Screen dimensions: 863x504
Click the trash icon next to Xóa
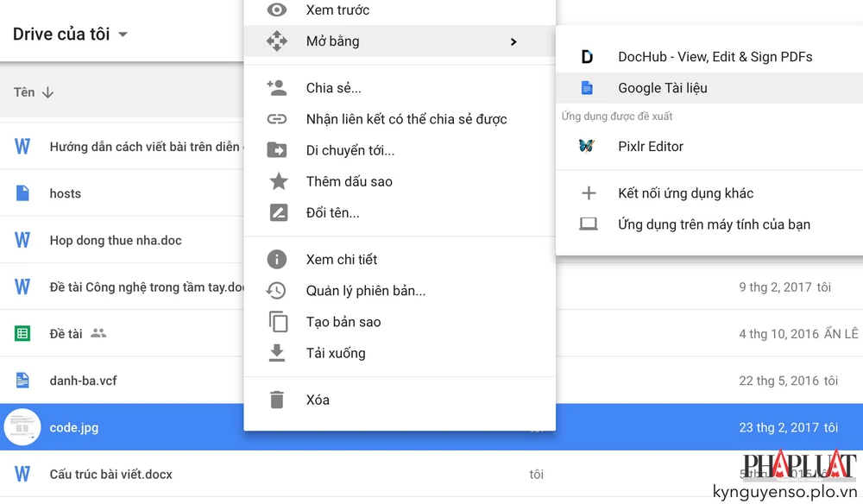(276, 400)
